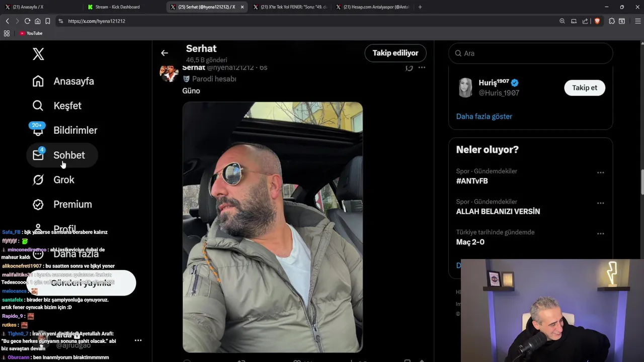Click the Ara search field
644x362 pixels.
pyautogui.click(x=530, y=53)
